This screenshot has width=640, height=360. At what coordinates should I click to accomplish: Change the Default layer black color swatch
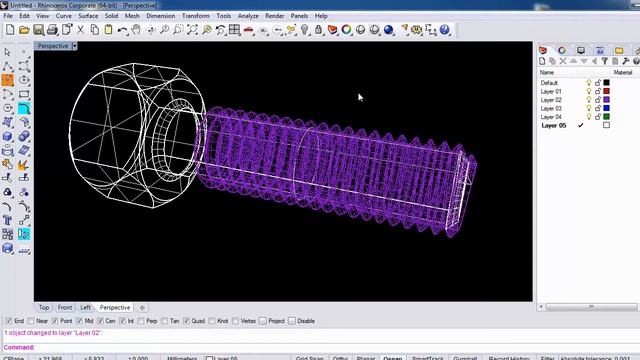(607, 82)
